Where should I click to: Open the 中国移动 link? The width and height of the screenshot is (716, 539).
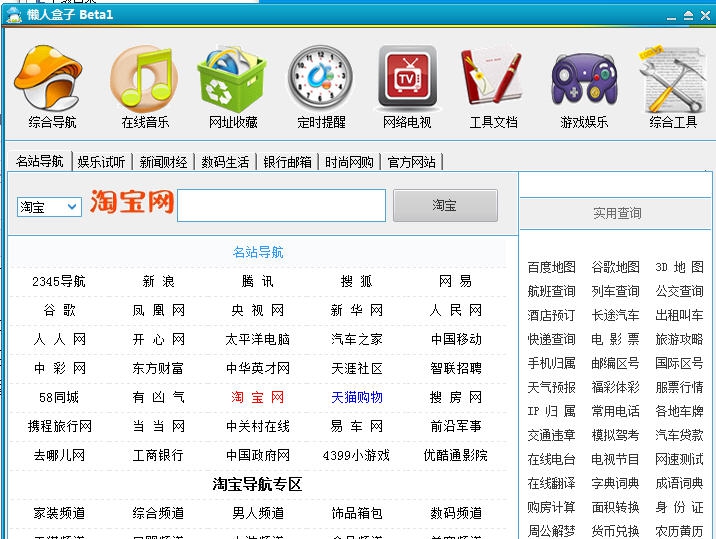[x=456, y=339]
